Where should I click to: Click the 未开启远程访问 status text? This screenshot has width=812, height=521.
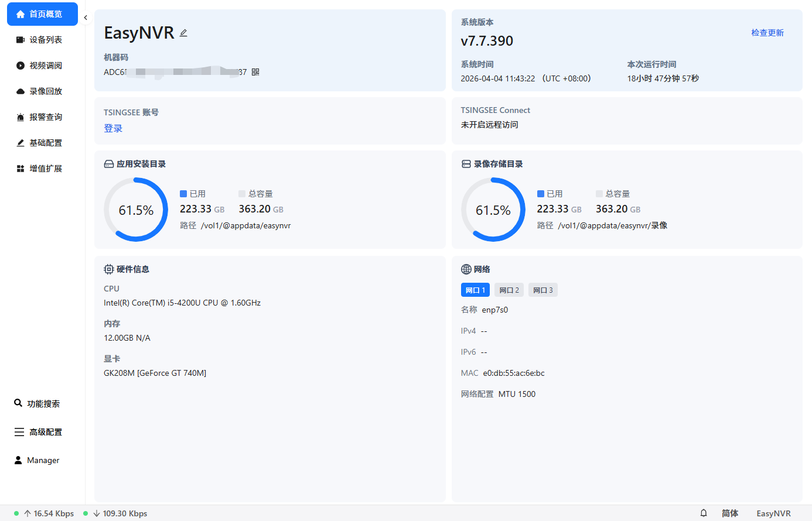[x=490, y=125]
